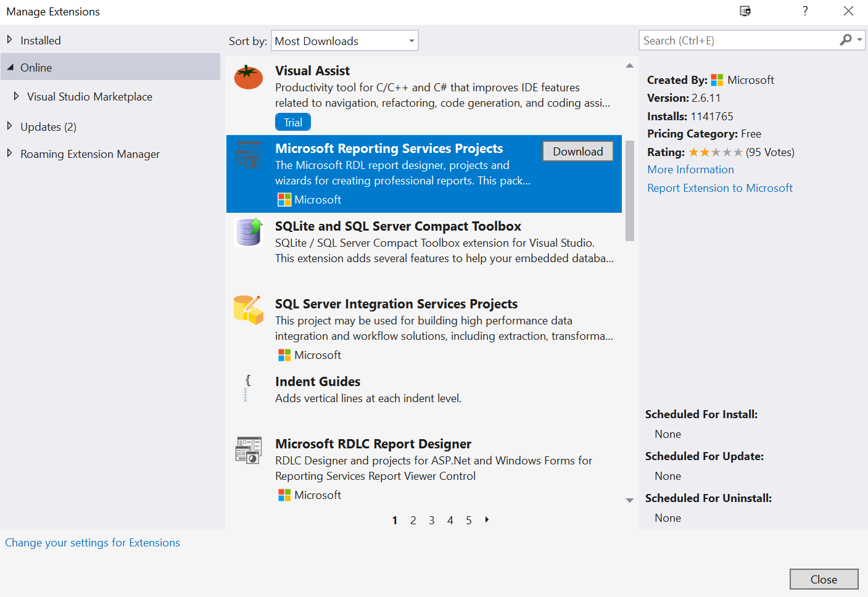The height and width of the screenshot is (597, 868).
Task: Go to results page 4
Action: pyautogui.click(x=450, y=521)
